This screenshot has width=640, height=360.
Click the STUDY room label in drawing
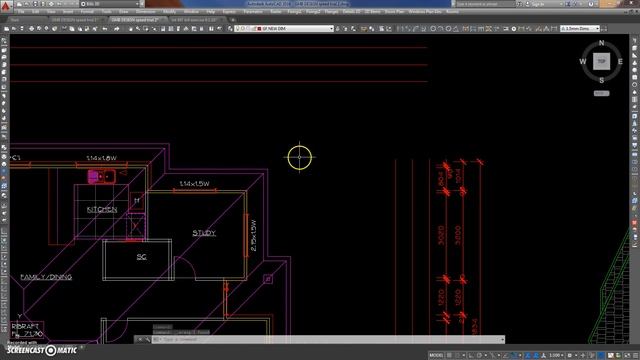pyautogui.click(x=204, y=233)
